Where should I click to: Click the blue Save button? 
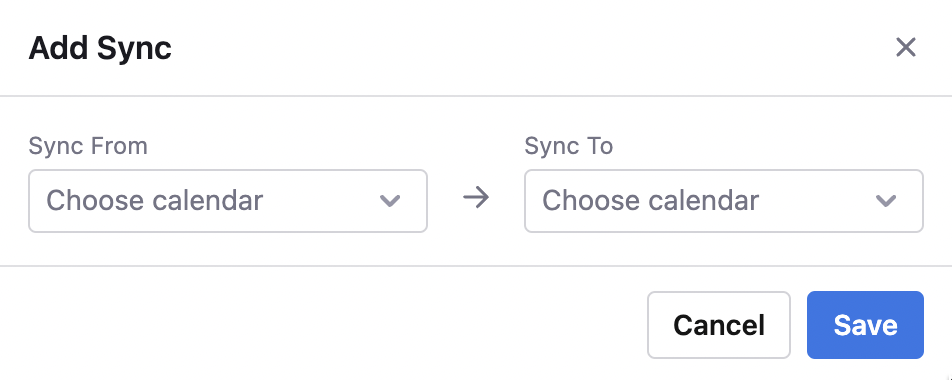865,325
